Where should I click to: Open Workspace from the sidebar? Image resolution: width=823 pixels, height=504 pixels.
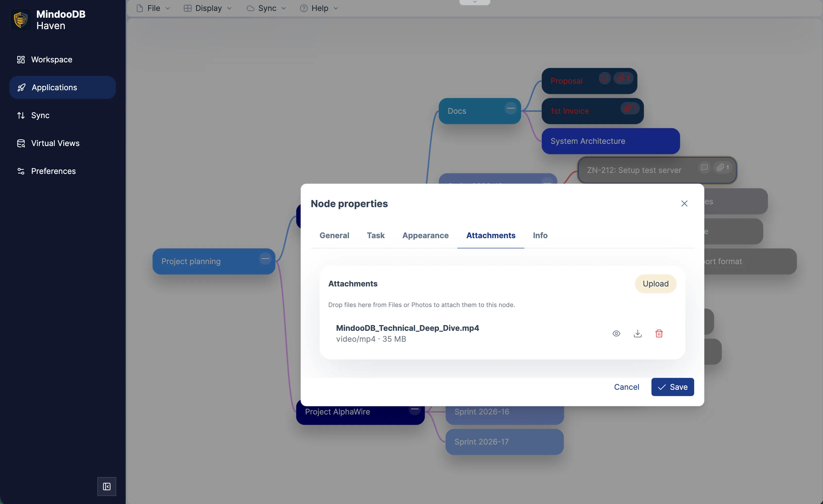click(51, 59)
